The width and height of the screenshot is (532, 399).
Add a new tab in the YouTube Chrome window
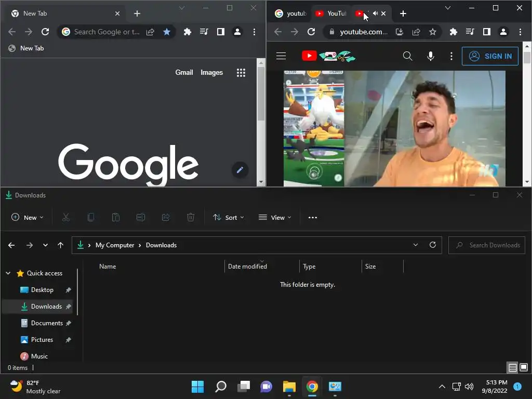403,14
